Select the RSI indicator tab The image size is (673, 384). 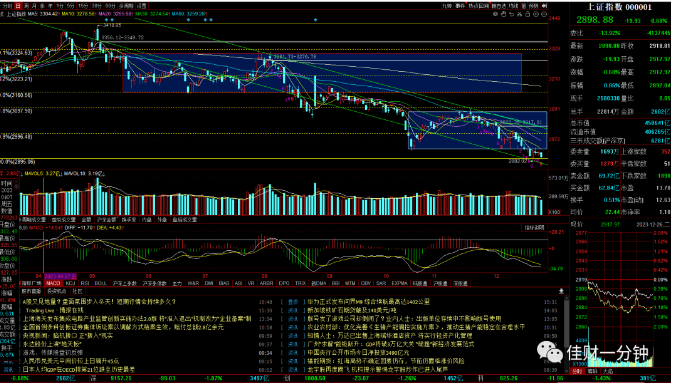[85, 283]
